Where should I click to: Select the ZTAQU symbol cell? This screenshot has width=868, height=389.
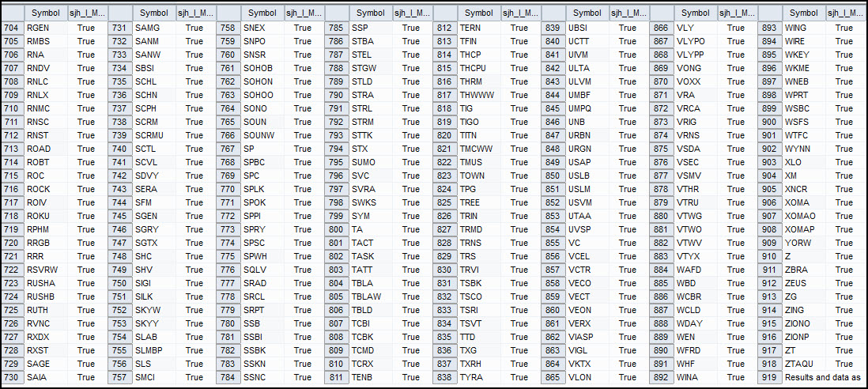[804, 364]
